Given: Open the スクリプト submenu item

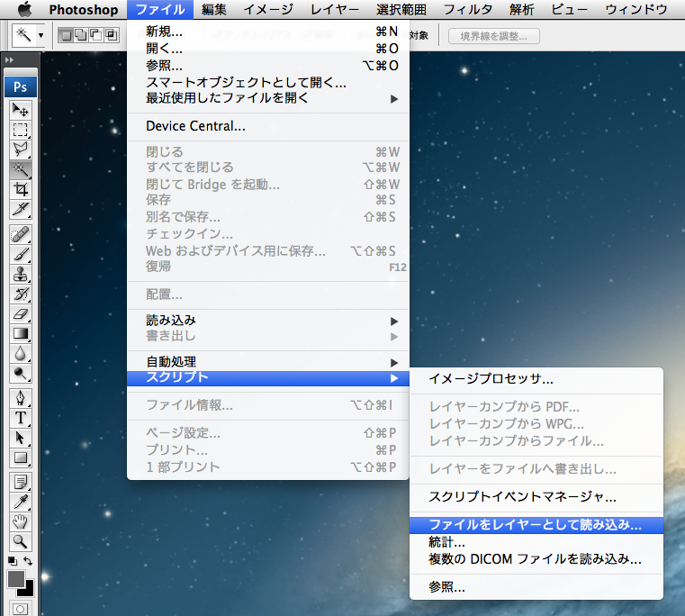Looking at the screenshot, I should (268, 378).
